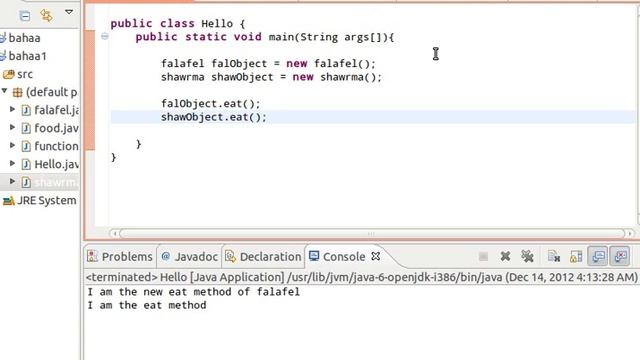The height and width of the screenshot is (360, 640).
Task: Expand the food.java file node
Action: (12, 127)
